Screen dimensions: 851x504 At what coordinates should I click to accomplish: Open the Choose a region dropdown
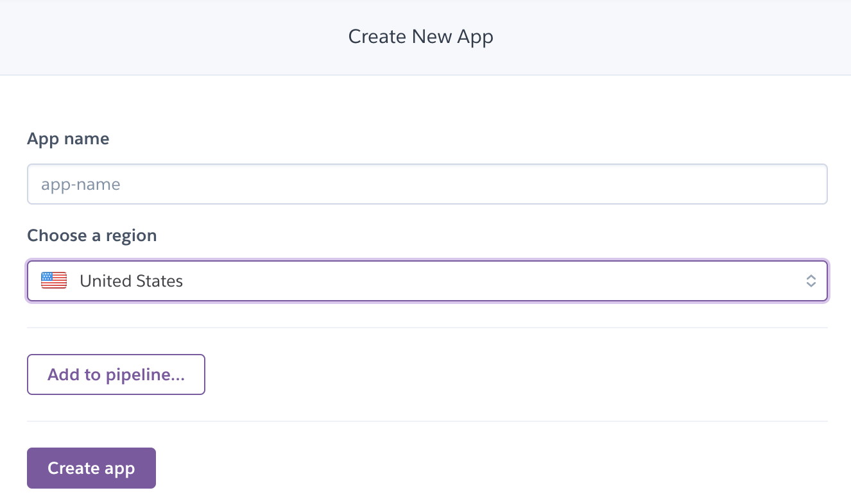(x=427, y=281)
